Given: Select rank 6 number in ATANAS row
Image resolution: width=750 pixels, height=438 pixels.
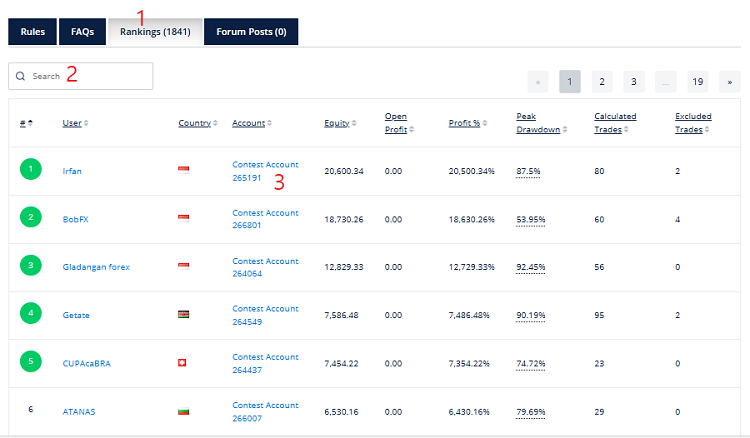Looking at the screenshot, I should pos(31,409).
